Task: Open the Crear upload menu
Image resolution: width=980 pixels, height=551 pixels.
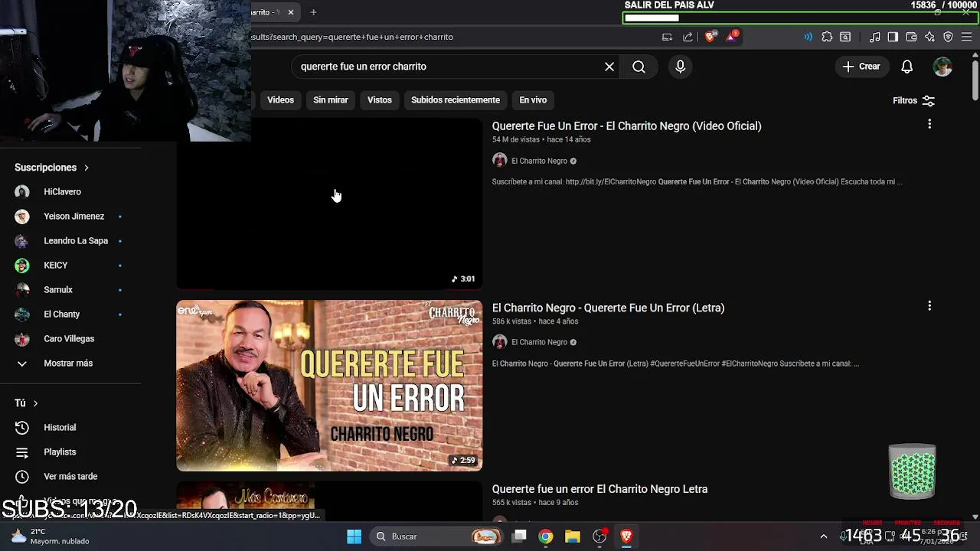Action: (861, 67)
